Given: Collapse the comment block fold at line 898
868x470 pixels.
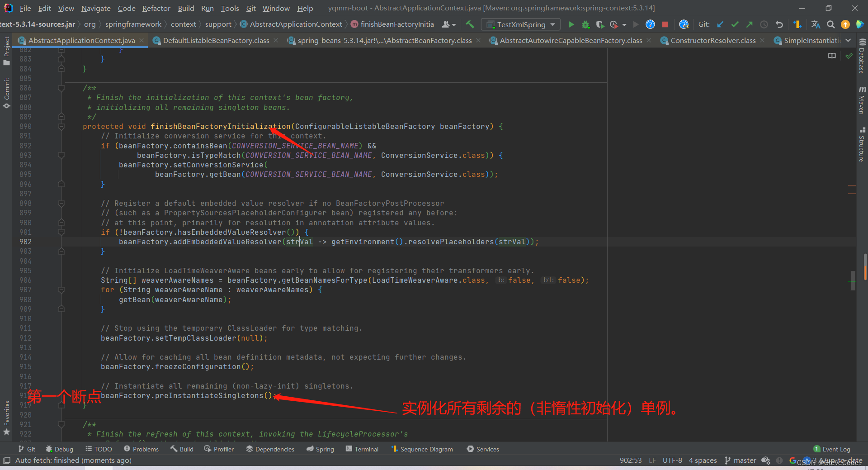Looking at the screenshot, I should coord(61,204).
